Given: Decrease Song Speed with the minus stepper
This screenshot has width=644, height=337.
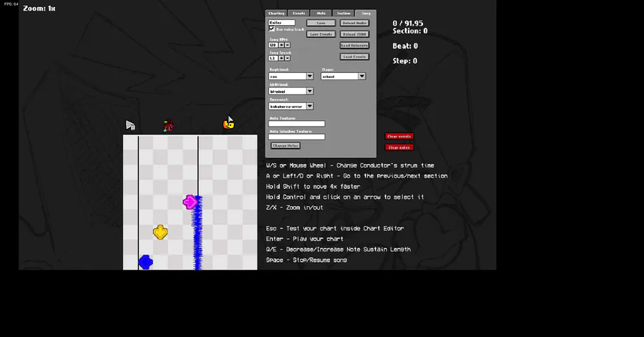Looking at the screenshot, I should click(287, 58).
